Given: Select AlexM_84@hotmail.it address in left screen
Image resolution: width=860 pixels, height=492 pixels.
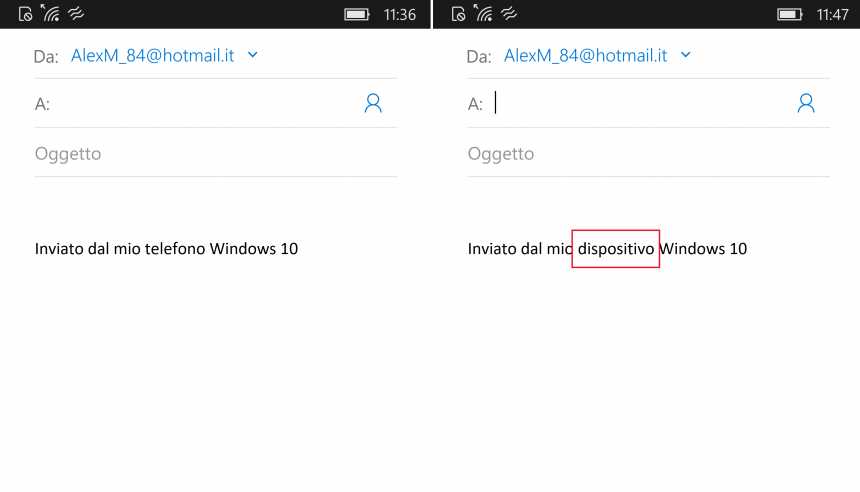Looking at the screenshot, I should point(152,55).
